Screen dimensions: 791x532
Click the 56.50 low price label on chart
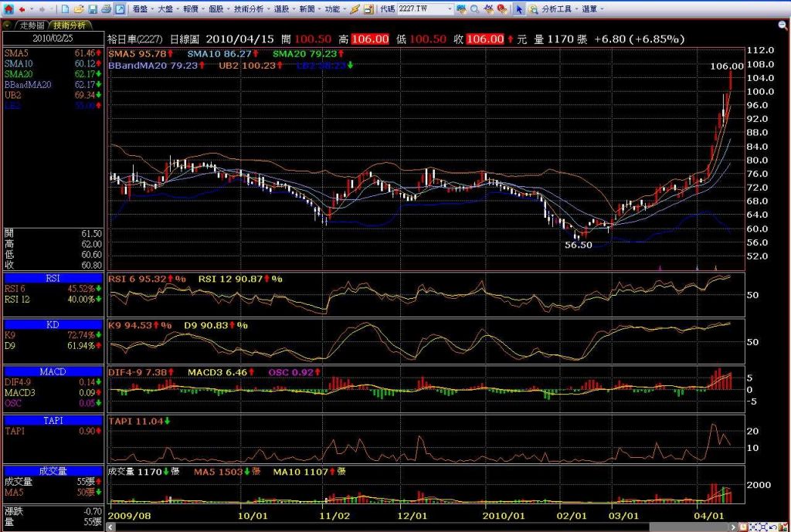pos(579,245)
